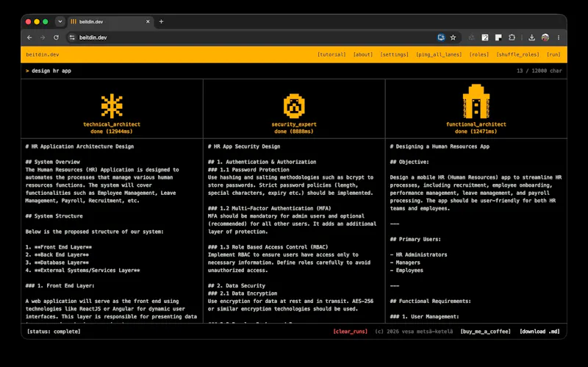Screen dimensions: 588x367
Task: Click the beitdin.dev site logo text
Action: [x=43, y=54]
